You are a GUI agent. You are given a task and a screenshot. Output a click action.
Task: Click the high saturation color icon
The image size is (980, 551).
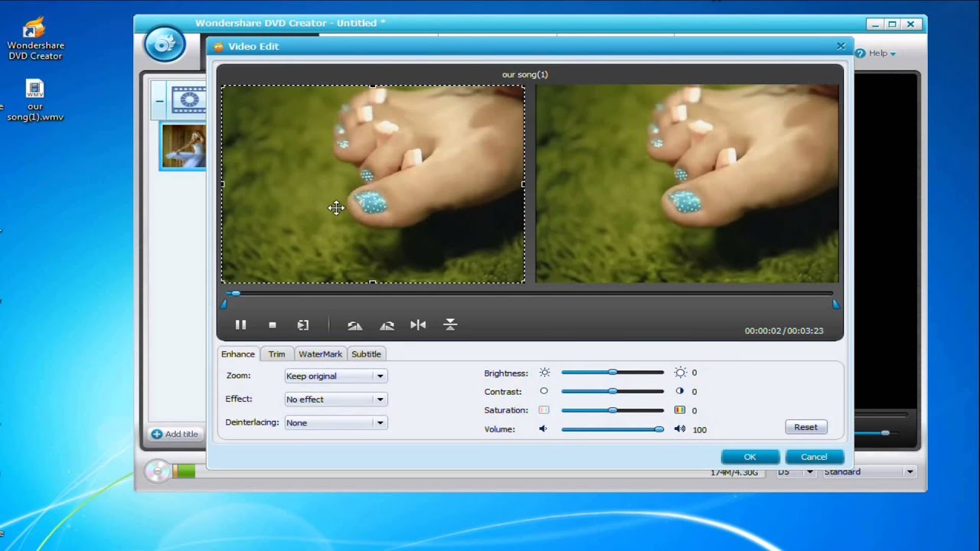click(679, 410)
